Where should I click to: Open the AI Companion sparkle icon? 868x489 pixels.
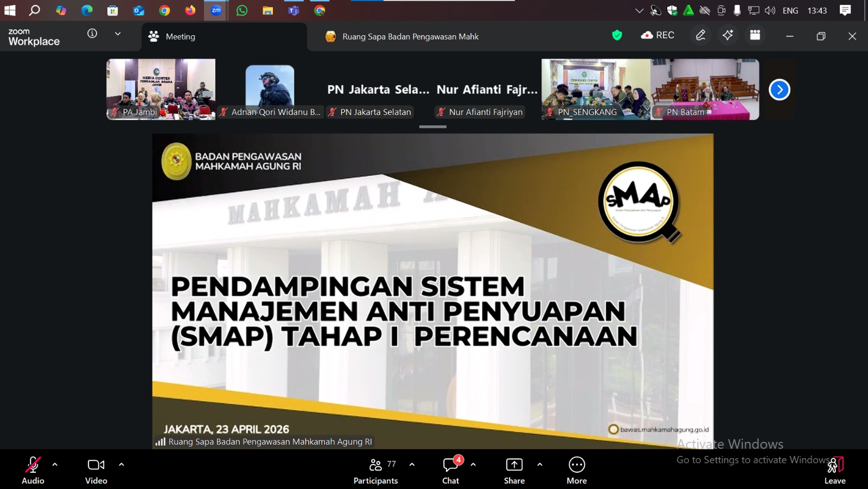(727, 35)
